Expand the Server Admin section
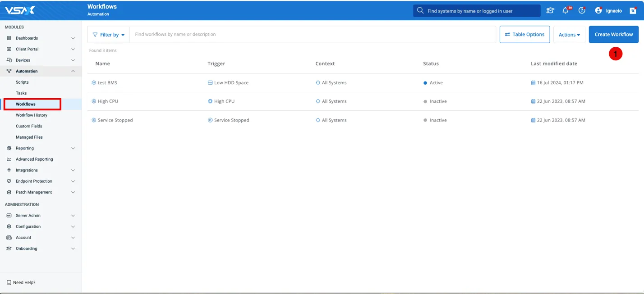This screenshot has height=294, width=644. 73,216
